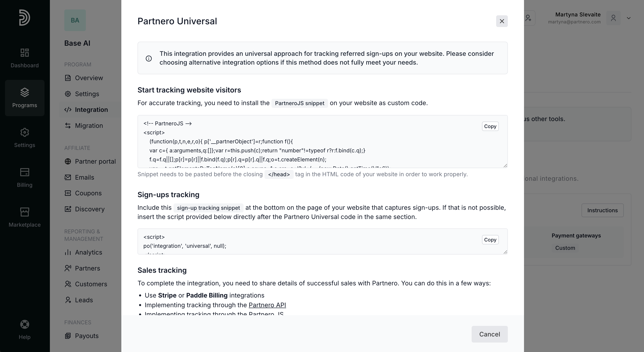Open the Partnero API link
This screenshot has height=352, width=644.
tap(267, 305)
